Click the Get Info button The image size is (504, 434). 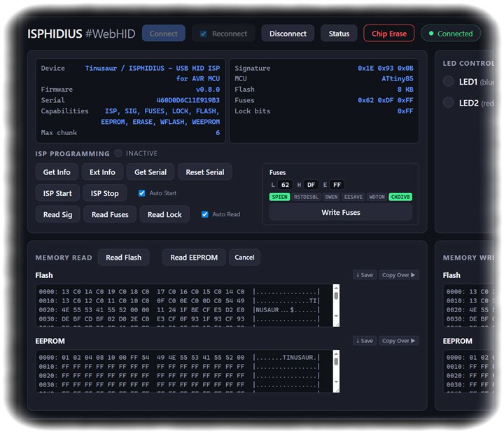coord(57,172)
